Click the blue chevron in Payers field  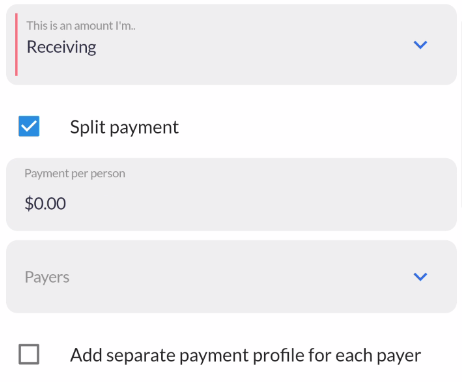click(420, 277)
